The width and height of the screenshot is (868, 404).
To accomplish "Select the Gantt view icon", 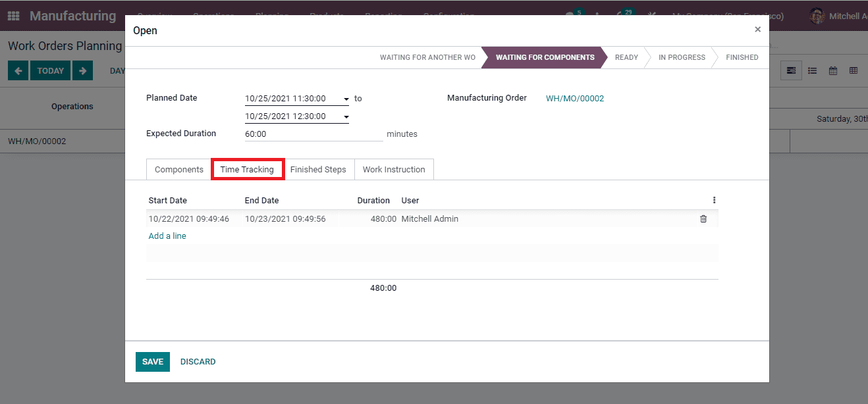I will point(791,70).
